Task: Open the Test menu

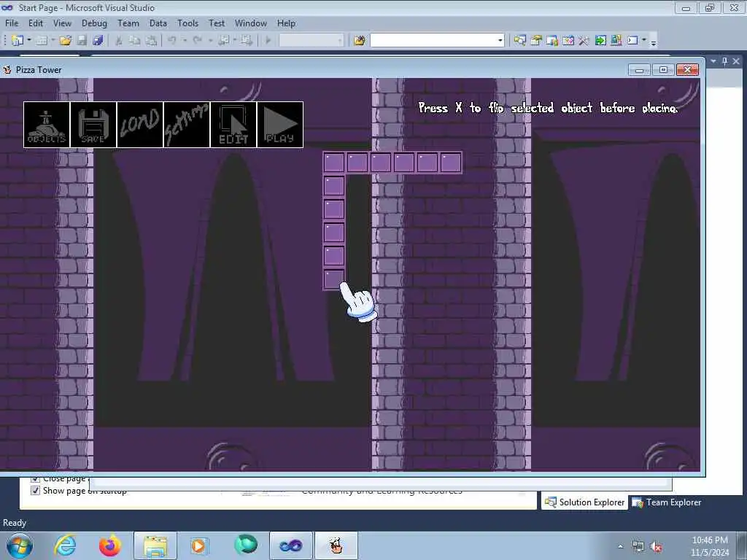Action: (x=217, y=23)
